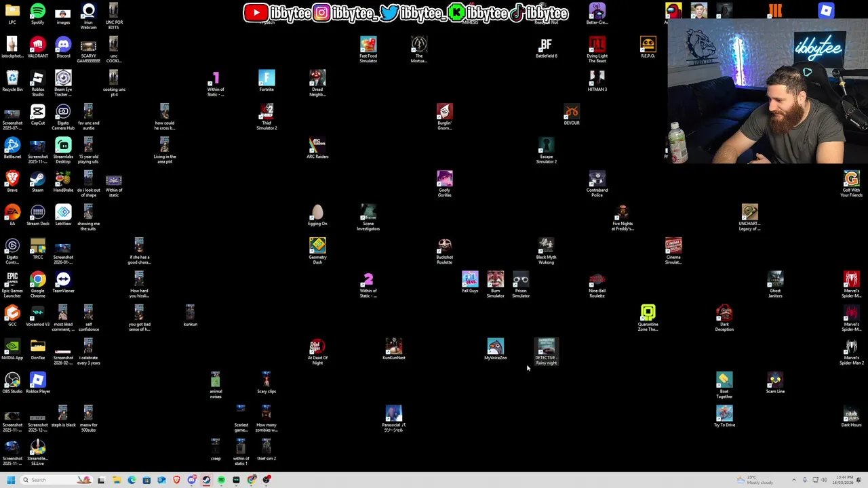Screen dimensions: 868x488
Task: Open Contraband Police game icon
Action: coord(597,184)
